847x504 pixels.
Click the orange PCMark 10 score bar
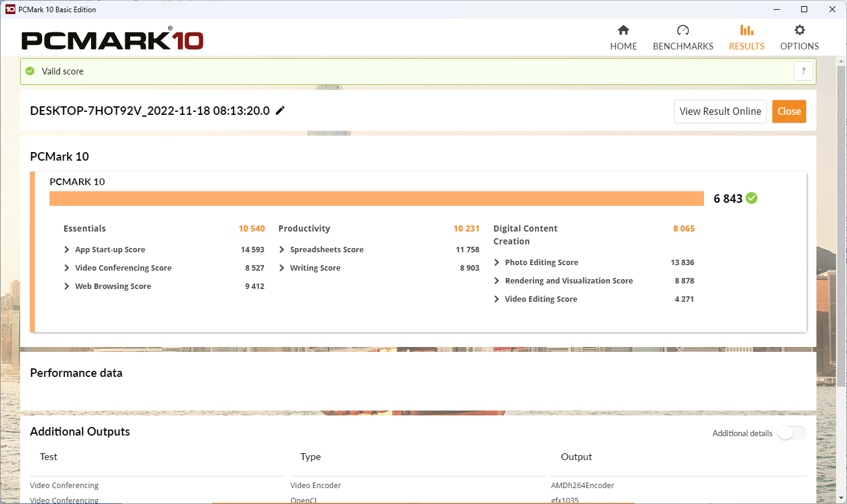click(x=376, y=199)
